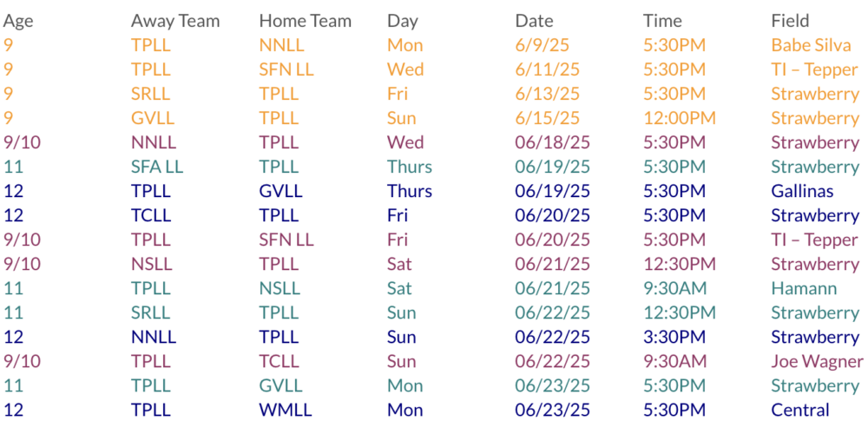Select away team GVLL in orange
The height and width of the screenshot is (434, 868).
(152, 118)
